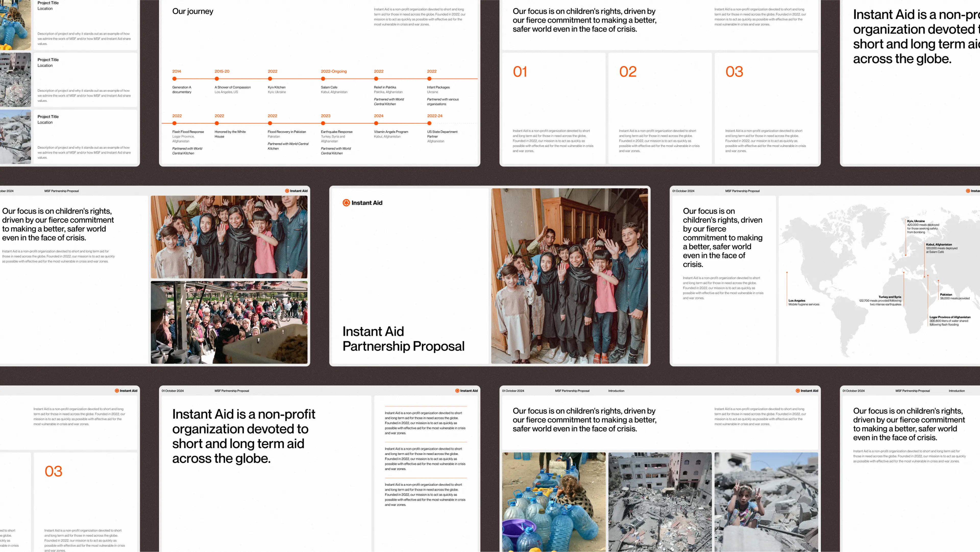Click the Introduction header label above the rubble photos
980x552 pixels.
(x=616, y=391)
